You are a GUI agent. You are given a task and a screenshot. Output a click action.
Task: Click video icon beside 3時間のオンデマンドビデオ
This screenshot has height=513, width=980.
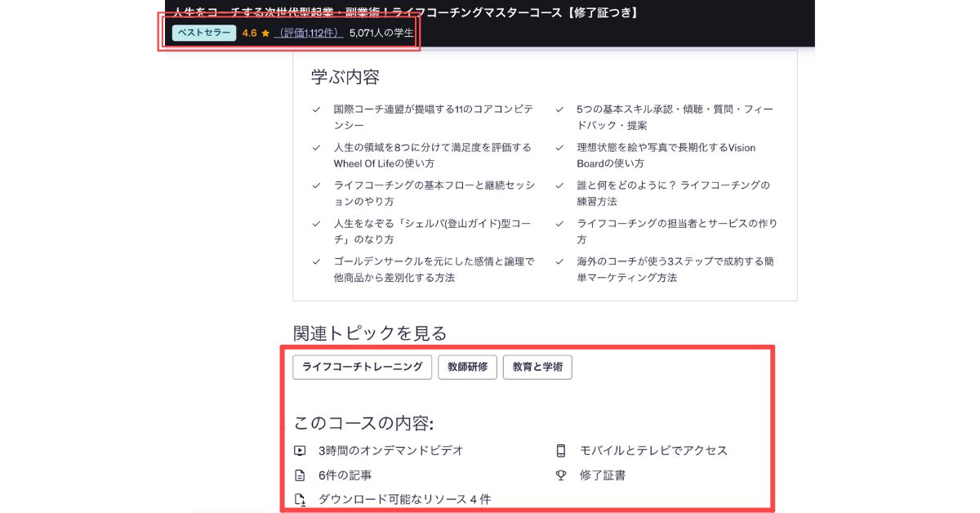300,450
